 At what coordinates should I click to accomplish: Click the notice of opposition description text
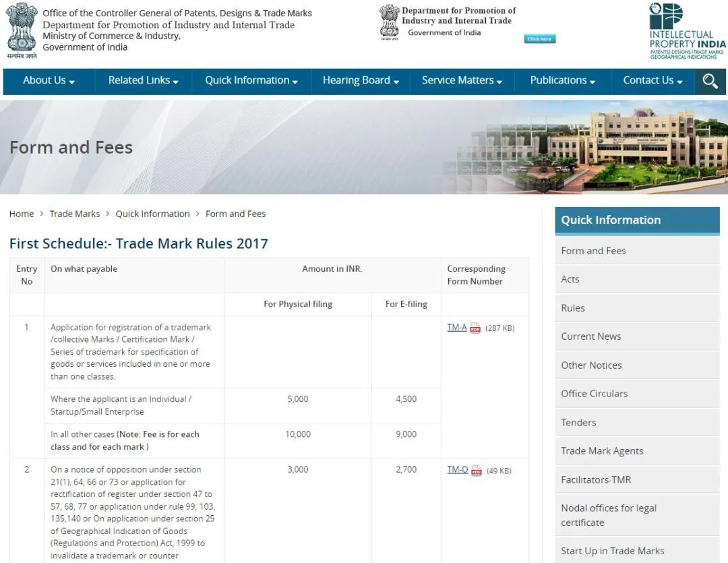[133, 512]
